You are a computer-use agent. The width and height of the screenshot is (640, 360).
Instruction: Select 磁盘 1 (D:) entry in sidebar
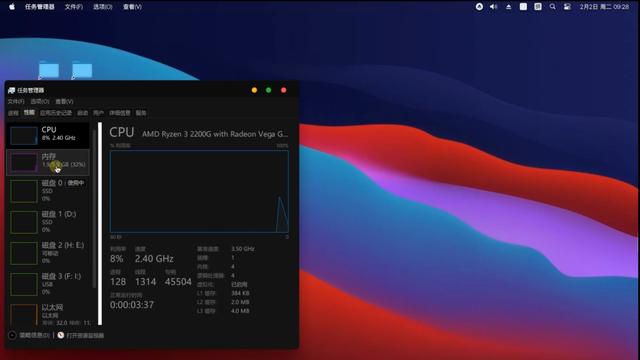[x=48, y=222]
